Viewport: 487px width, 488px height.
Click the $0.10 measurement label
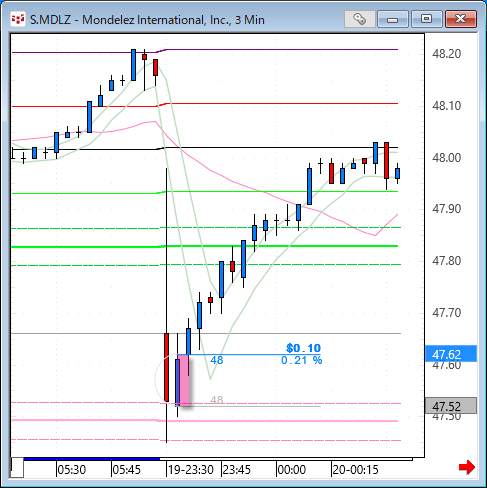pos(303,348)
